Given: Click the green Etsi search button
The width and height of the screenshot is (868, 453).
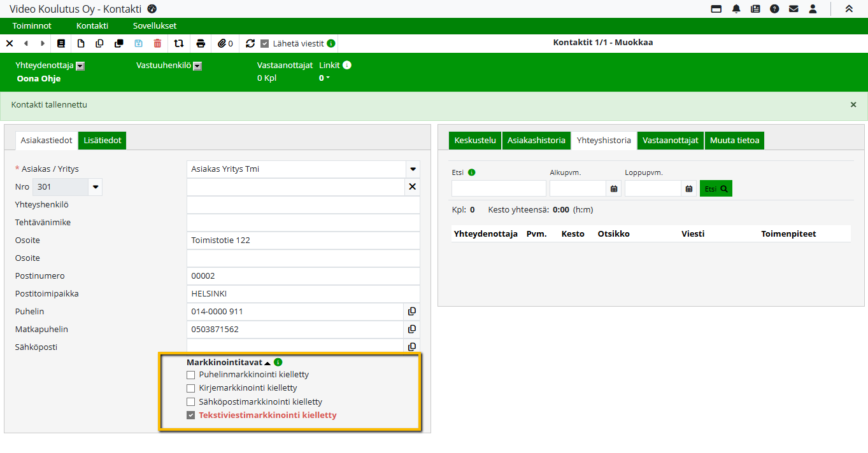Looking at the screenshot, I should 716,188.
